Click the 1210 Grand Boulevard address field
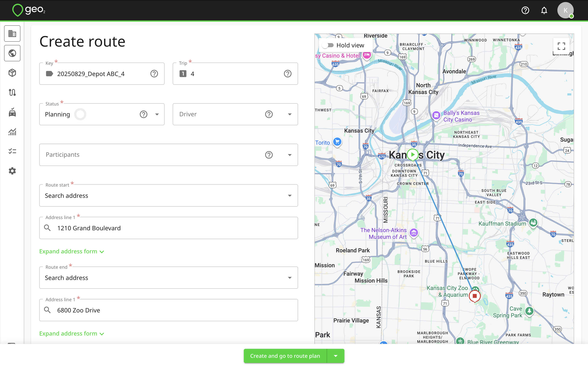The width and height of the screenshot is (588, 367). 168,228
